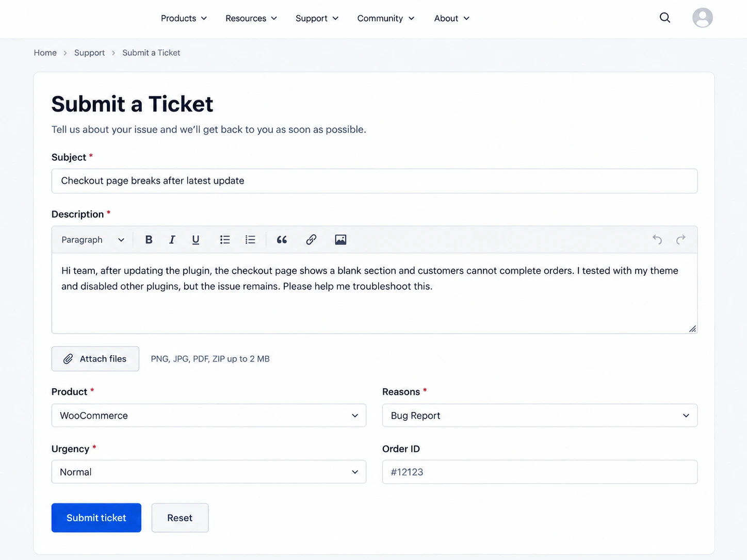Image resolution: width=747 pixels, height=560 pixels.
Task: Insert a numbered list in description
Action: [250, 240]
